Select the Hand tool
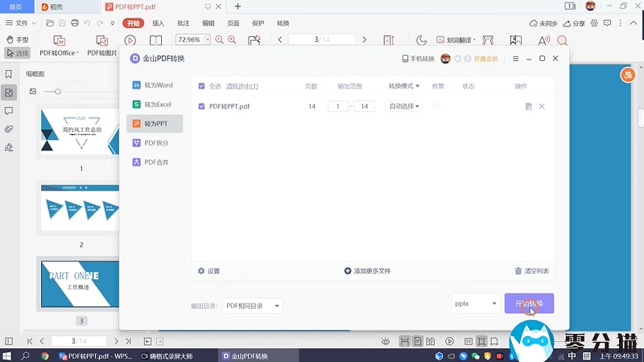644x362 pixels. (17, 39)
